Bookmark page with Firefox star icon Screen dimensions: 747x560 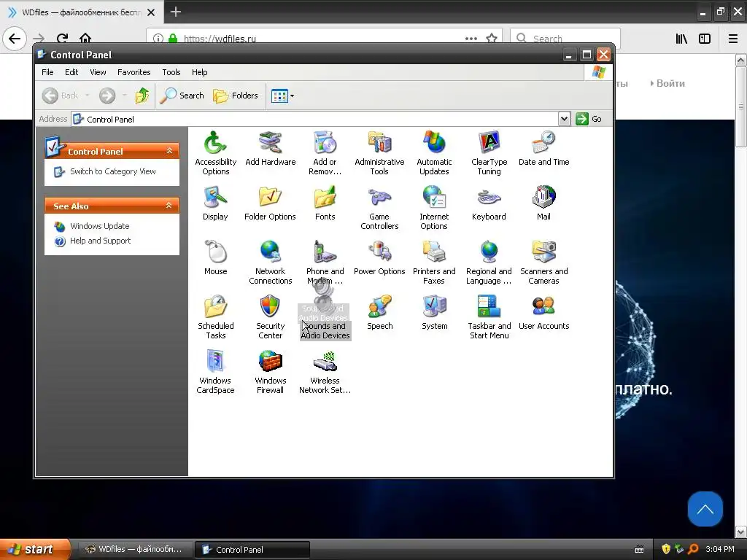[x=492, y=39]
